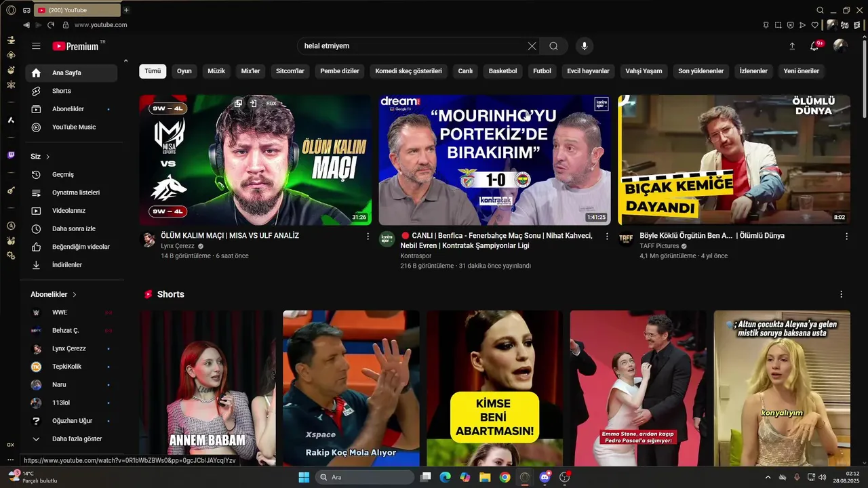Viewport: 868px width, 488px height.
Task: Open Lynx Çerezz channel under the video title
Action: [178, 246]
